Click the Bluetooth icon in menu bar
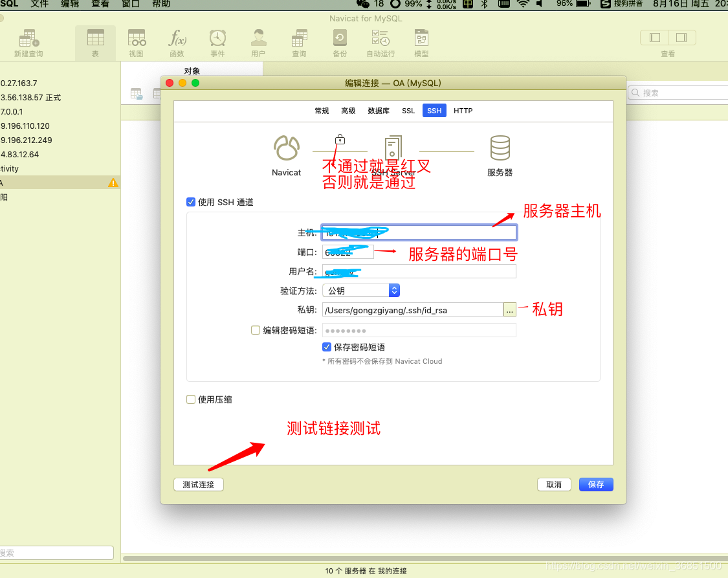Viewport: 728px width, 578px height. pyautogui.click(x=484, y=4)
